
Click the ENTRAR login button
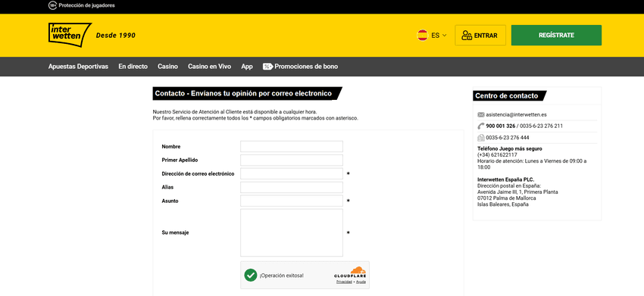tap(480, 36)
